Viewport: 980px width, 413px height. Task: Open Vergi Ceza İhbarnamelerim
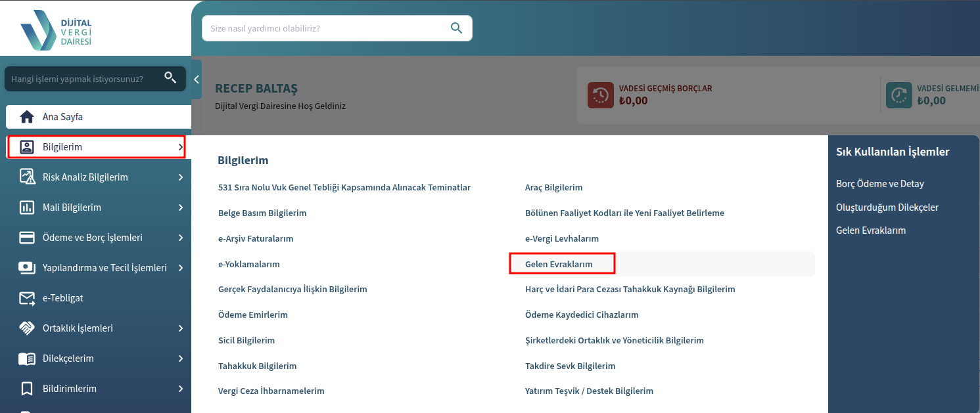click(x=271, y=391)
